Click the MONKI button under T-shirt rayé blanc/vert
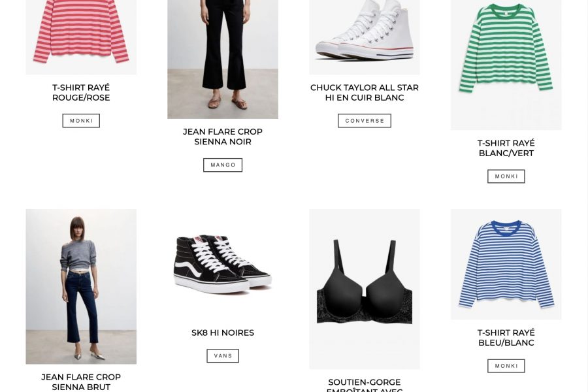The image size is (588, 392). 506,176
